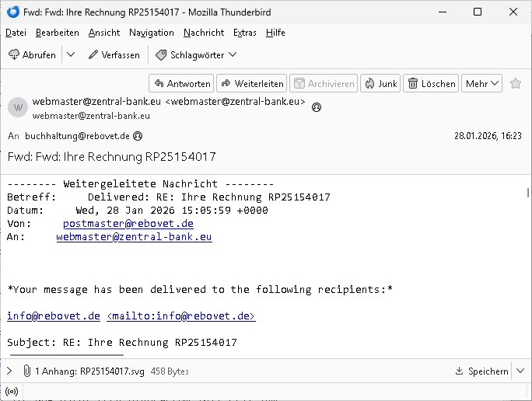Image resolution: width=532 pixels, height=401 pixels.
Task: Click the info@rebovet.de email link
Action: pyautogui.click(x=54, y=316)
